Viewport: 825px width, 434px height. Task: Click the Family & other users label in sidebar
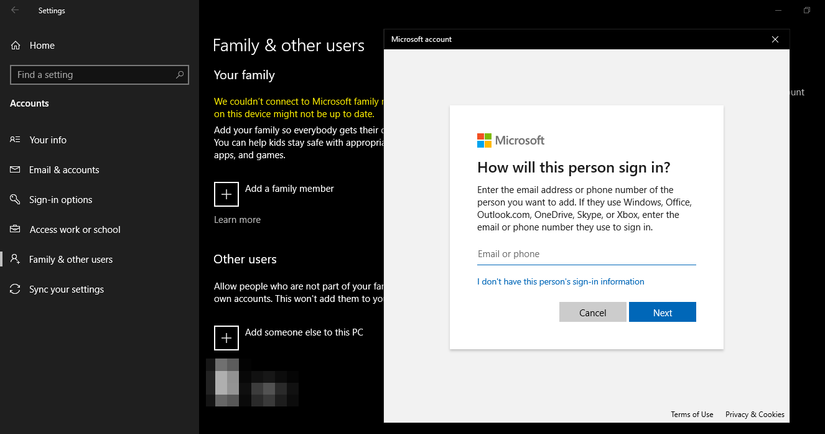coord(71,259)
